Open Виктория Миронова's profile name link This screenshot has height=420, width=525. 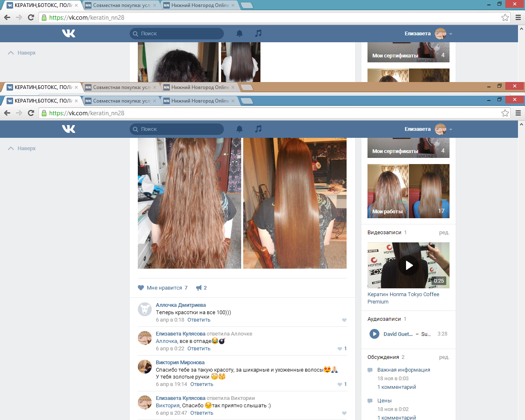180,363
